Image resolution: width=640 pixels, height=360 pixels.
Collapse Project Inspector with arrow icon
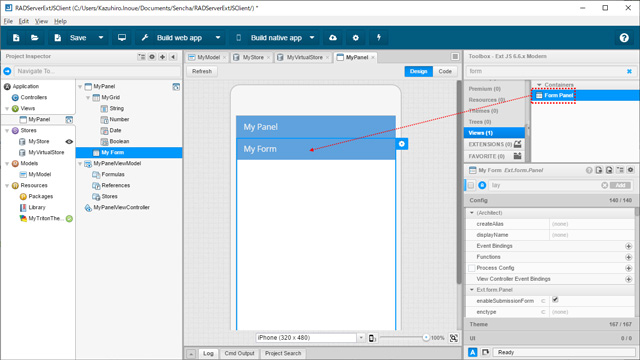(x=173, y=57)
